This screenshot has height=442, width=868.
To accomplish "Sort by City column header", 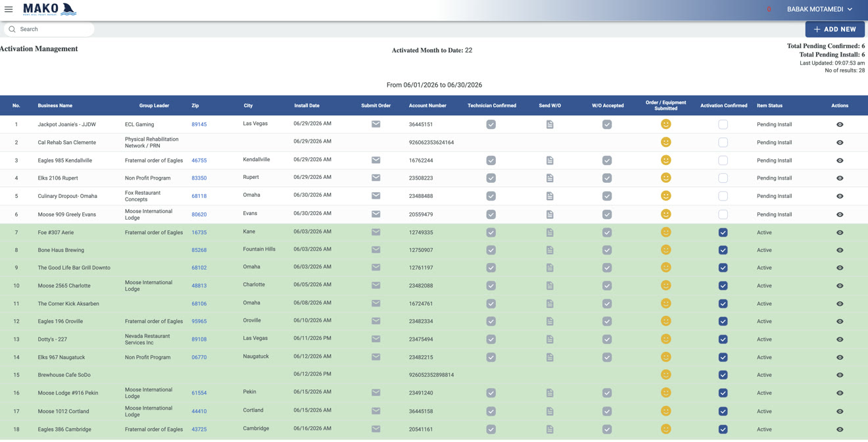I will tap(248, 105).
